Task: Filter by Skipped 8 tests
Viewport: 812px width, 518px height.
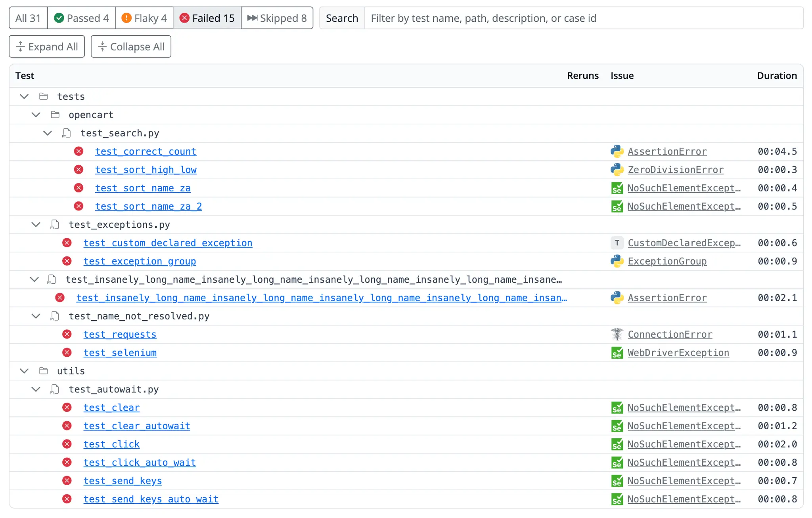Action: click(x=277, y=18)
